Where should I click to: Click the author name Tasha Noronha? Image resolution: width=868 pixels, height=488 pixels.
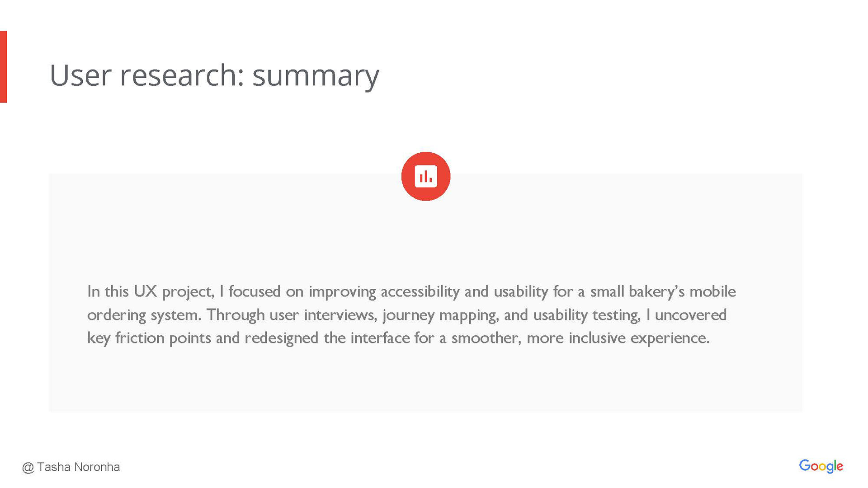coord(78,467)
